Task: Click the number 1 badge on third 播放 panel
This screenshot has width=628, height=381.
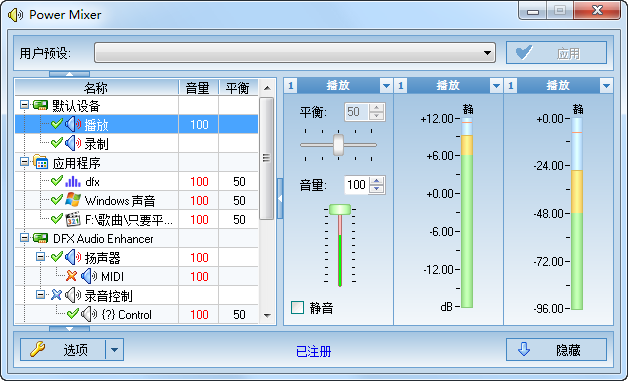Action: (x=511, y=85)
